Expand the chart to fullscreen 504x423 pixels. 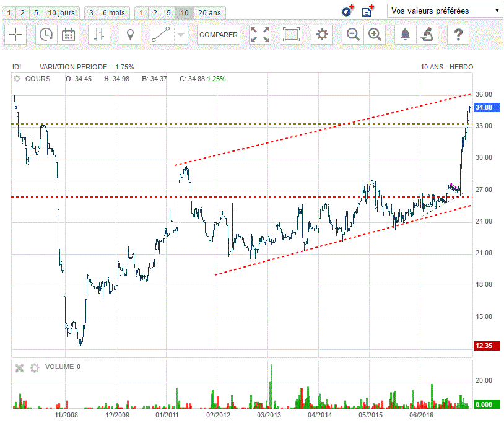point(259,35)
